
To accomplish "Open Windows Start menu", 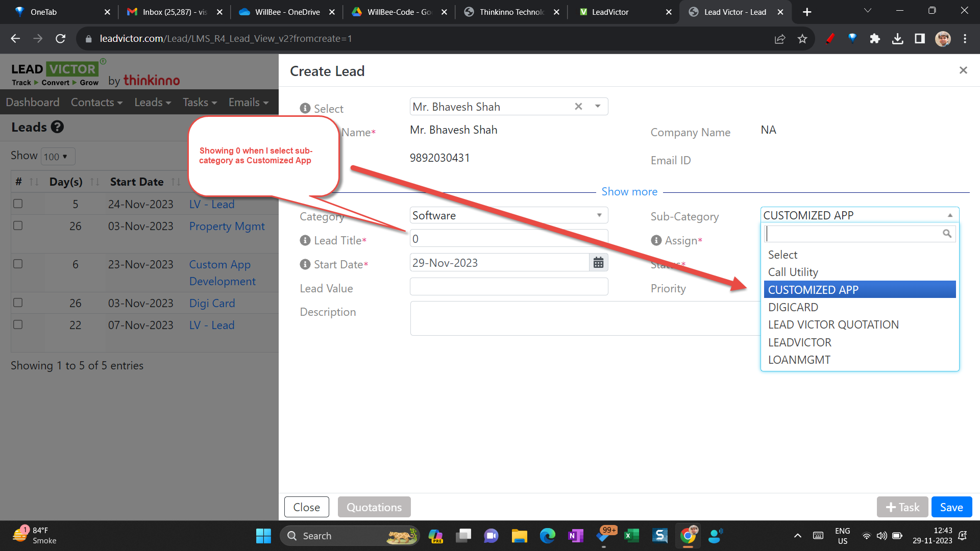I will click(263, 536).
